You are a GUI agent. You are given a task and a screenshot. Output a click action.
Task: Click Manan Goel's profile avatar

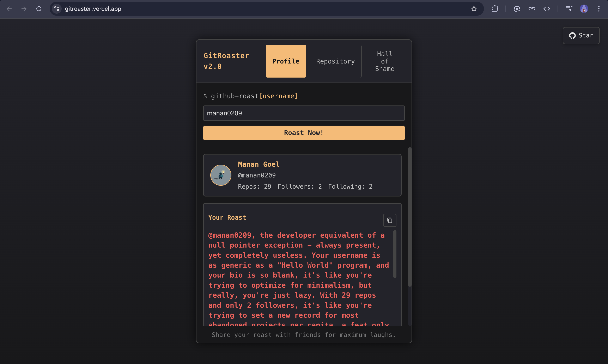pos(220,175)
